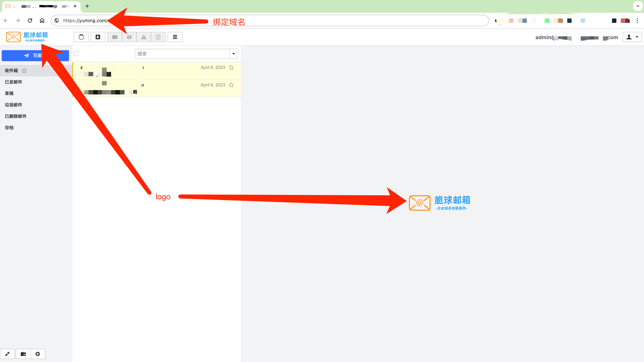Viewport: 644px width, 362px height.
Task: Open the 已发邮件 sent folder
Action: (13, 82)
